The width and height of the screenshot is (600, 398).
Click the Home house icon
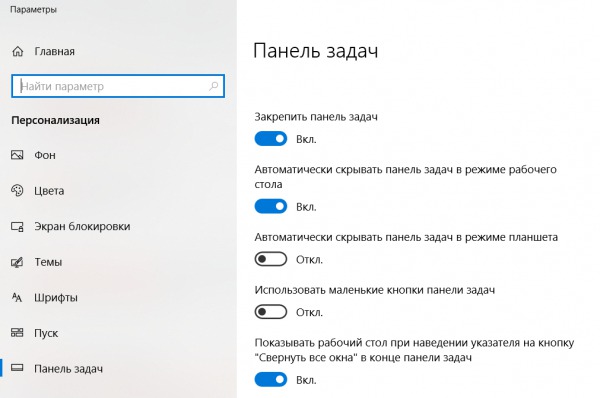click(18, 51)
